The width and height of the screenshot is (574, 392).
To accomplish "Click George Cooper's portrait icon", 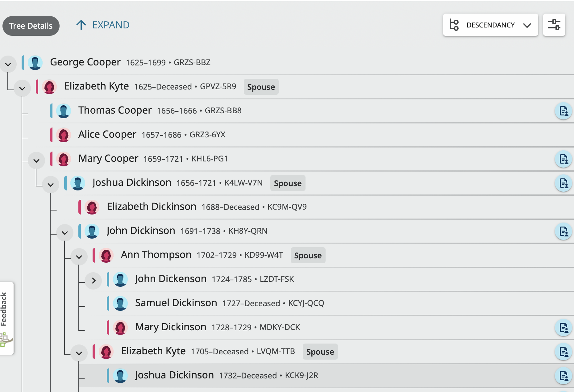I will tap(35, 62).
